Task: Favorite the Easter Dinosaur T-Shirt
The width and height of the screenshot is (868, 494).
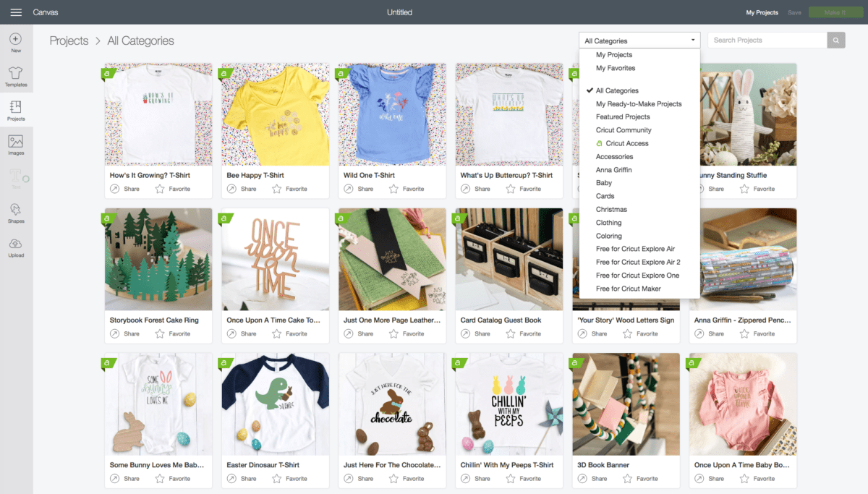Action: click(289, 478)
